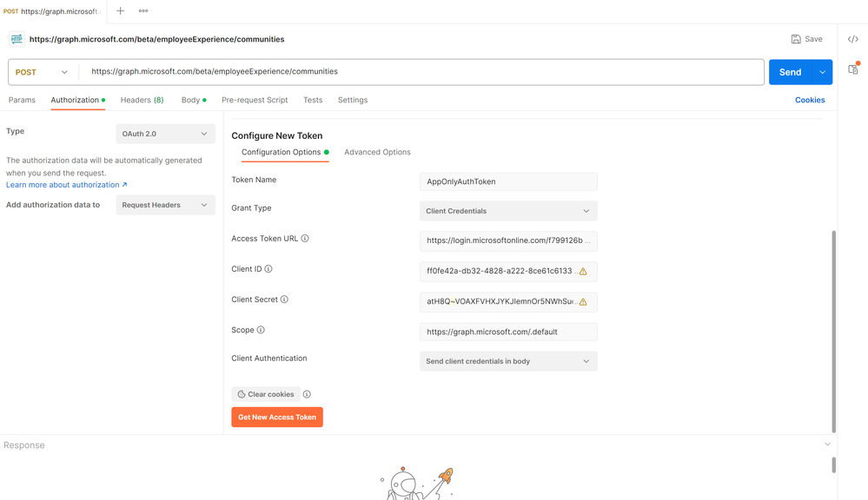868x500 pixels.
Task: Click the request title communities URL
Action: coord(156,39)
